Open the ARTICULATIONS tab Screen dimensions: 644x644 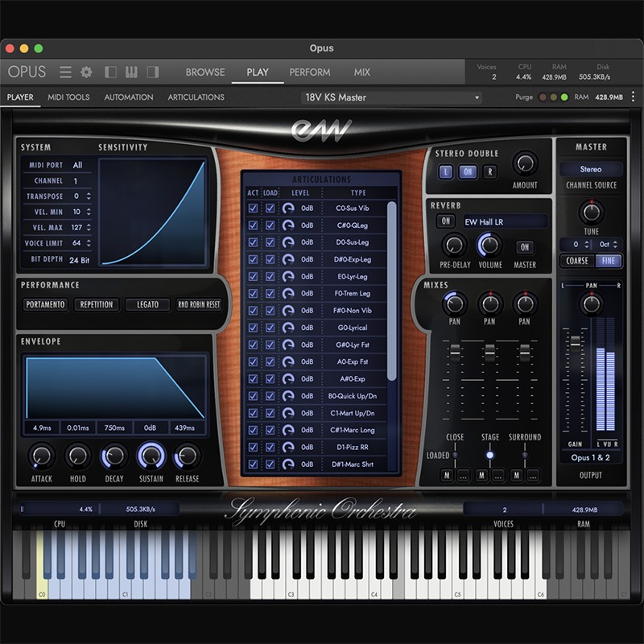click(196, 97)
